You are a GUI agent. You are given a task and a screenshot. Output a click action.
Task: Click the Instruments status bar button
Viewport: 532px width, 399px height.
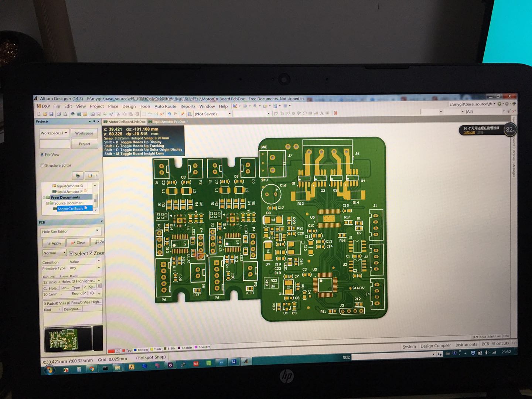click(x=466, y=345)
